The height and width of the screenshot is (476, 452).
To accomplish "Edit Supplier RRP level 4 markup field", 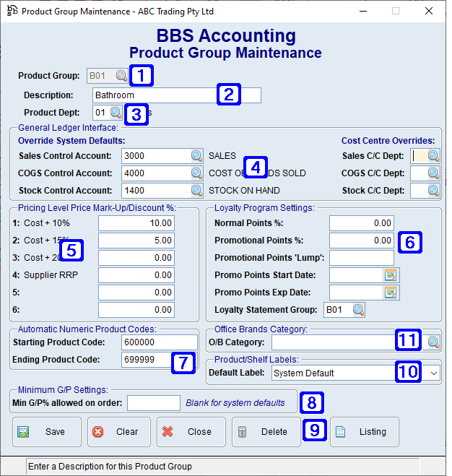I will click(136, 275).
